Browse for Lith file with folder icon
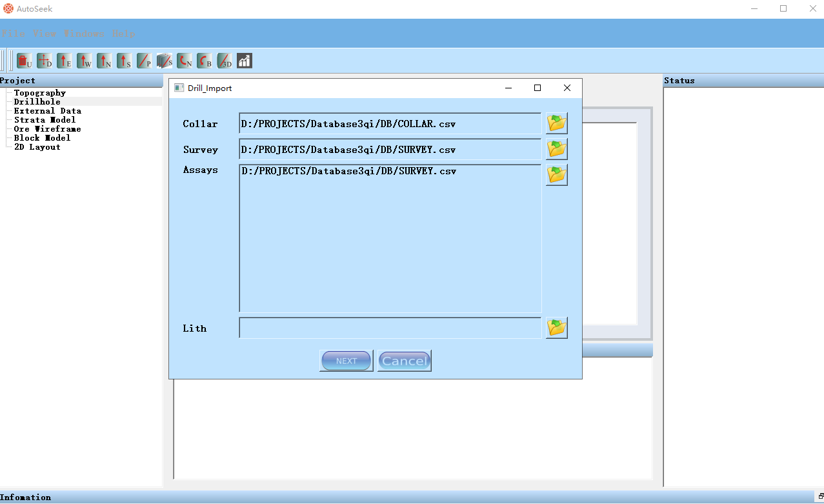The width and height of the screenshot is (824, 504). coord(556,328)
